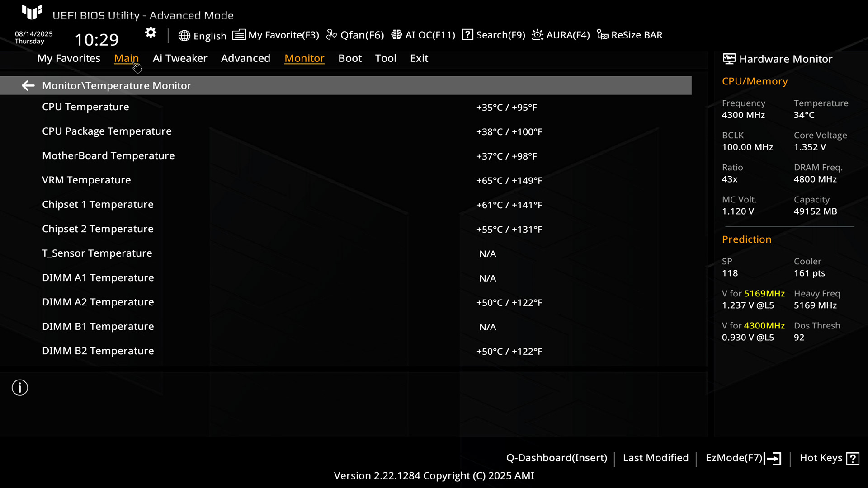Click the settings gear icon
This screenshot has width=868, height=488.
pyautogui.click(x=151, y=33)
